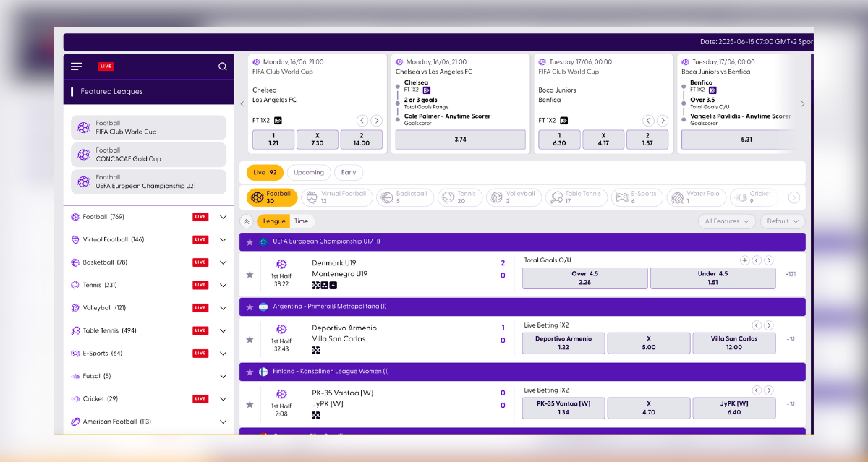Open the Default sort dropdown
Screen dimensions: 868x462
[x=783, y=221]
